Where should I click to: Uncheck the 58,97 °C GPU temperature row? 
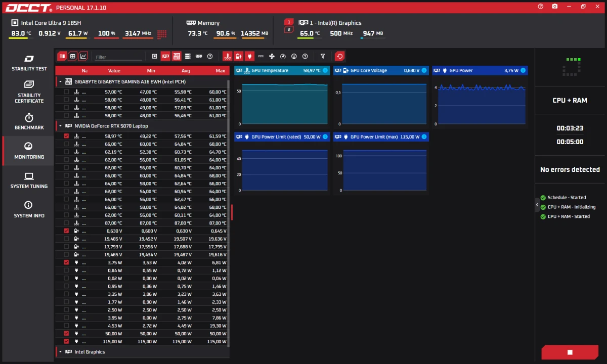click(66, 136)
